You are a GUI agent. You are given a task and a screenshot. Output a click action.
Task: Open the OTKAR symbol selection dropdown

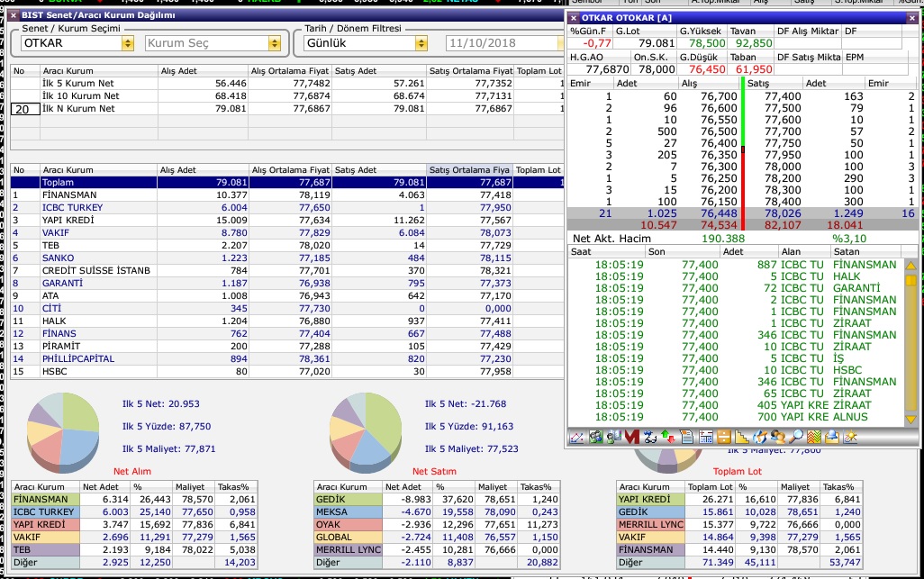point(128,43)
